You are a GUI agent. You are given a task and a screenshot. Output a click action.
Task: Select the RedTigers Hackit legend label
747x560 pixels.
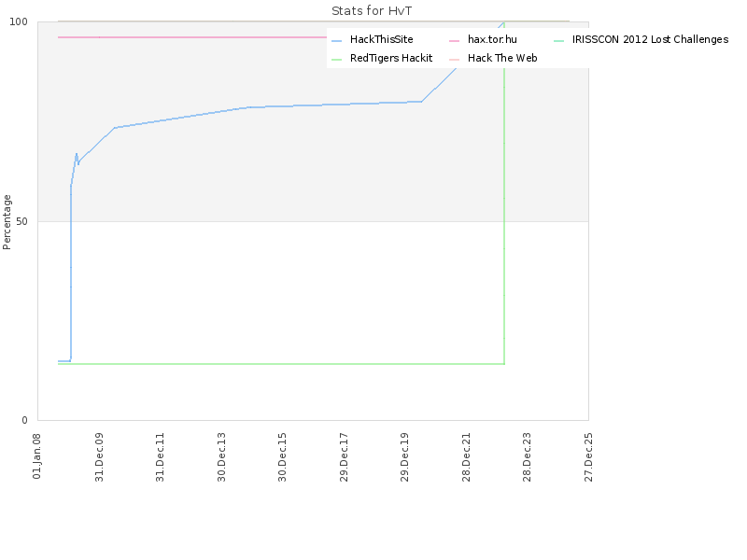point(391,58)
